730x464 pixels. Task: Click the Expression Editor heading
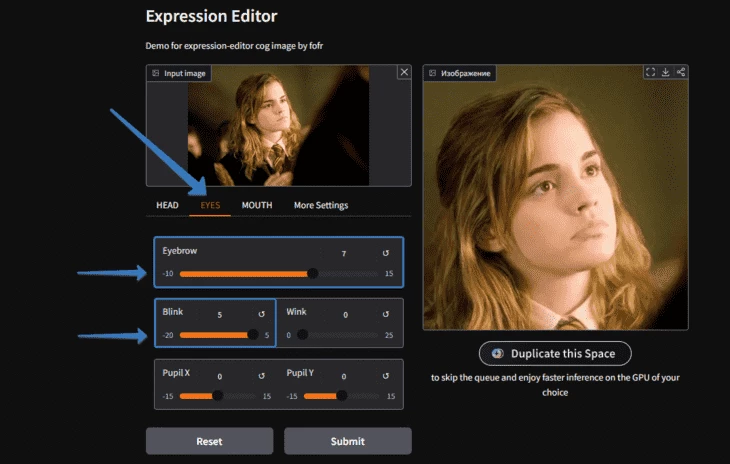(x=211, y=16)
